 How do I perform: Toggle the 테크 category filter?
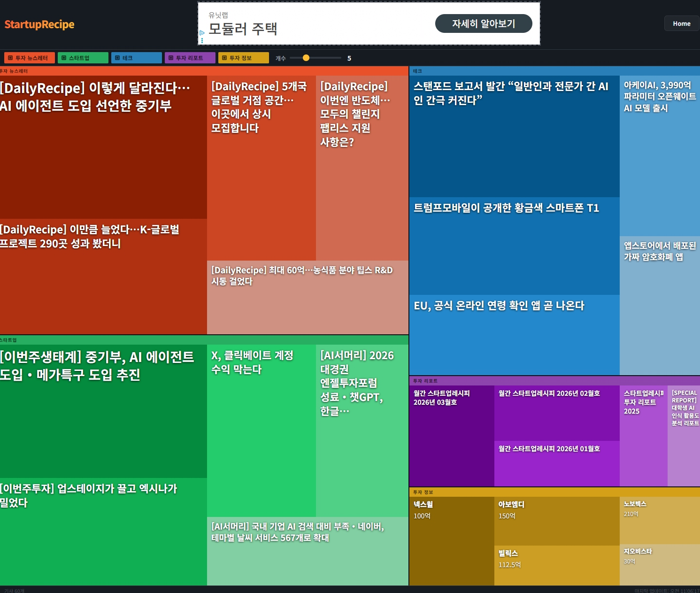(136, 58)
